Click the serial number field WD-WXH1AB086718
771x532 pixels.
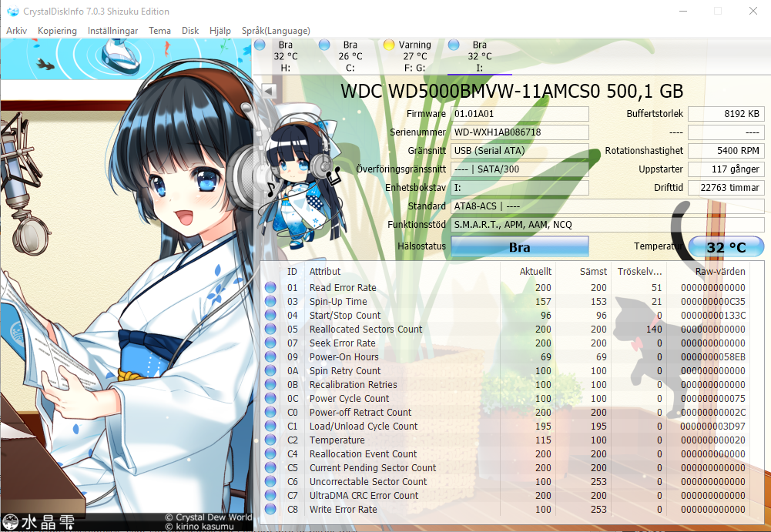pyautogui.click(x=520, y=132)
